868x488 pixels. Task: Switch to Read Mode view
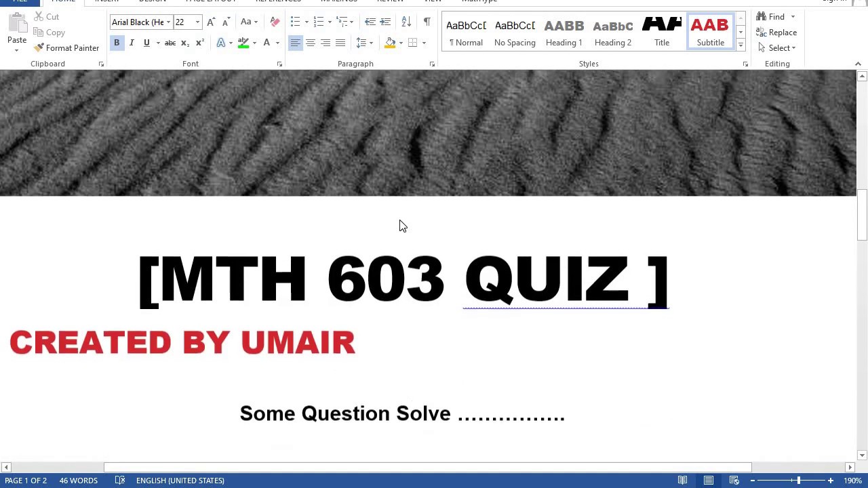point(682,481)
